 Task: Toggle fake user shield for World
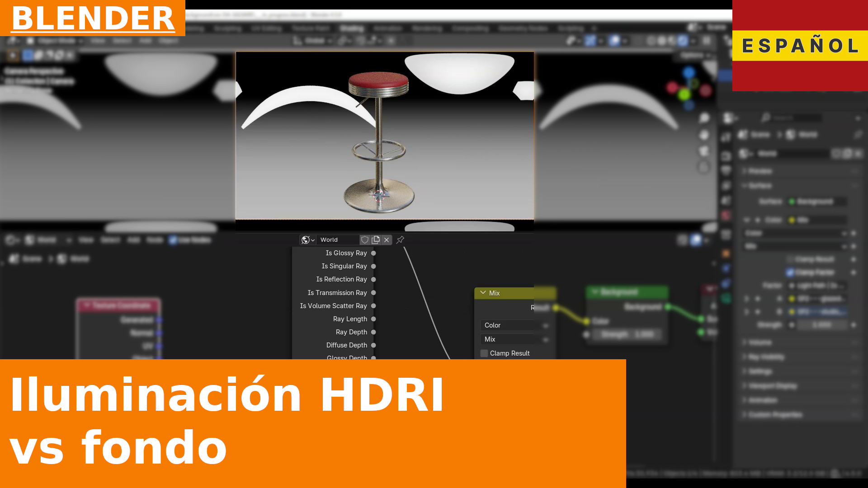(365, 240)
